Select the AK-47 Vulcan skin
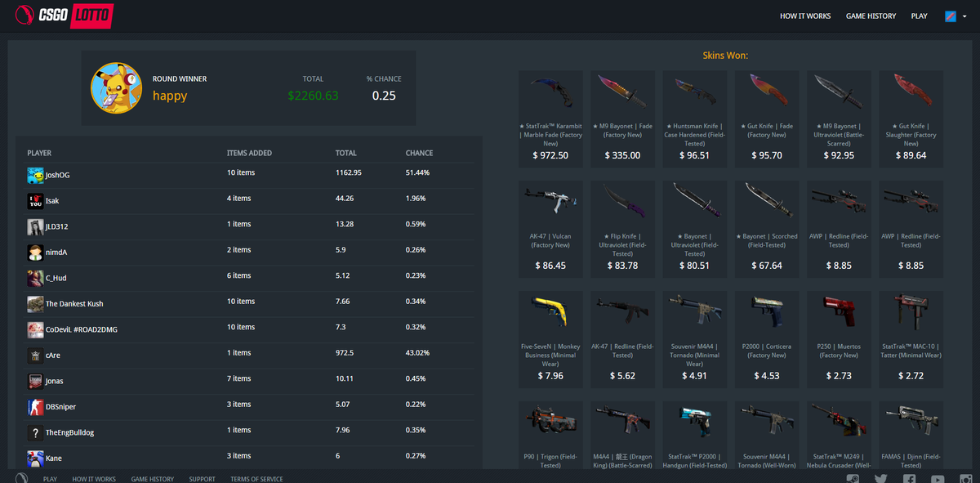 pyautogui.click(x=550, y=229)
